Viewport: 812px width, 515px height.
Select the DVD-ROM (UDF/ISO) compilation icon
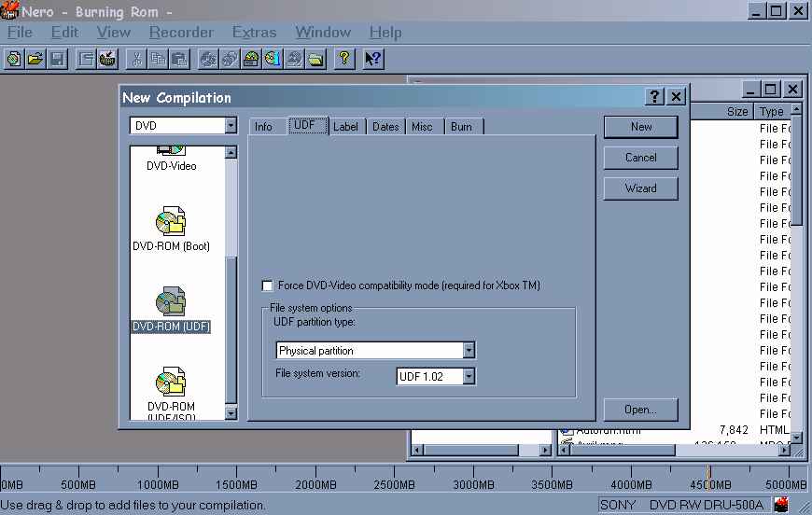(x=171, y=382)
